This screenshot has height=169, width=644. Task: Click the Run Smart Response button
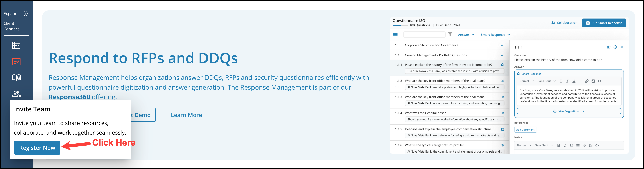(x=604, y=23)
